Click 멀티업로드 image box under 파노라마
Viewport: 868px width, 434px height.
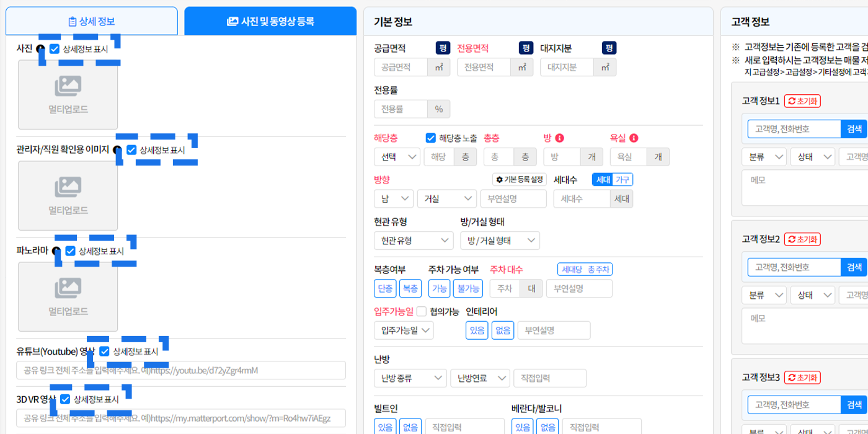point(68,297)
